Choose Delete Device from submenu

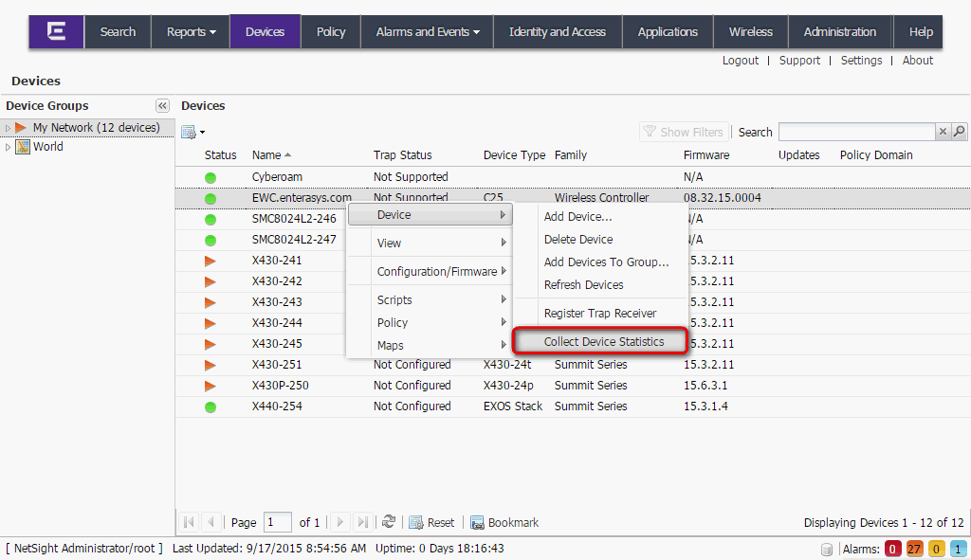coord(600,240)
